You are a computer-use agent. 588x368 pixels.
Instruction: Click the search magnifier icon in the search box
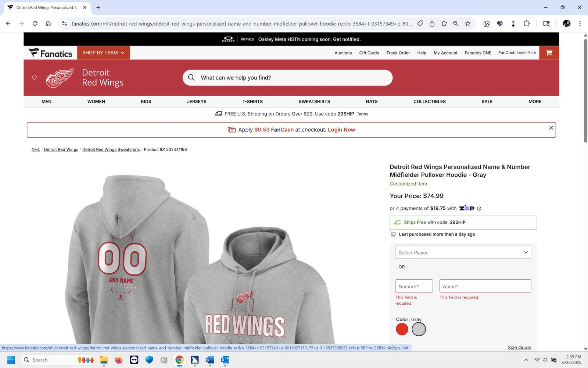[191, 78]
